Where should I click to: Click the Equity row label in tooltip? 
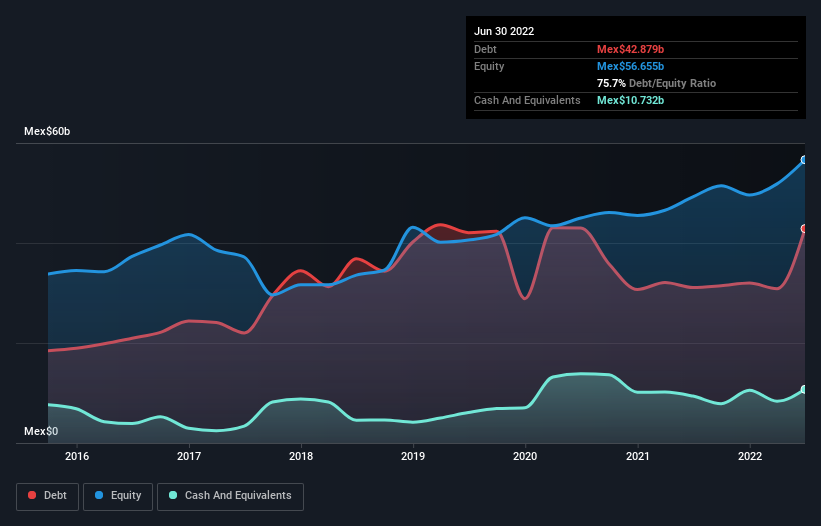click(489, 66)
